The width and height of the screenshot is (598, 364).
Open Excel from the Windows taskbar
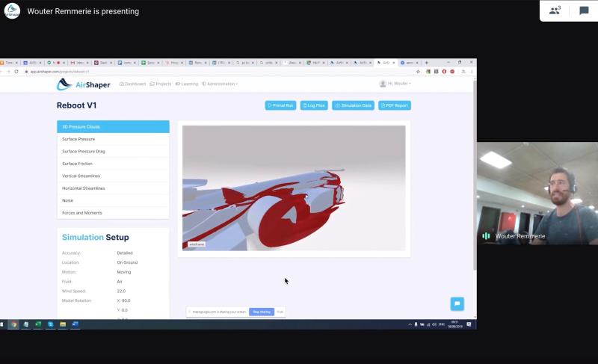click(38, 324)
